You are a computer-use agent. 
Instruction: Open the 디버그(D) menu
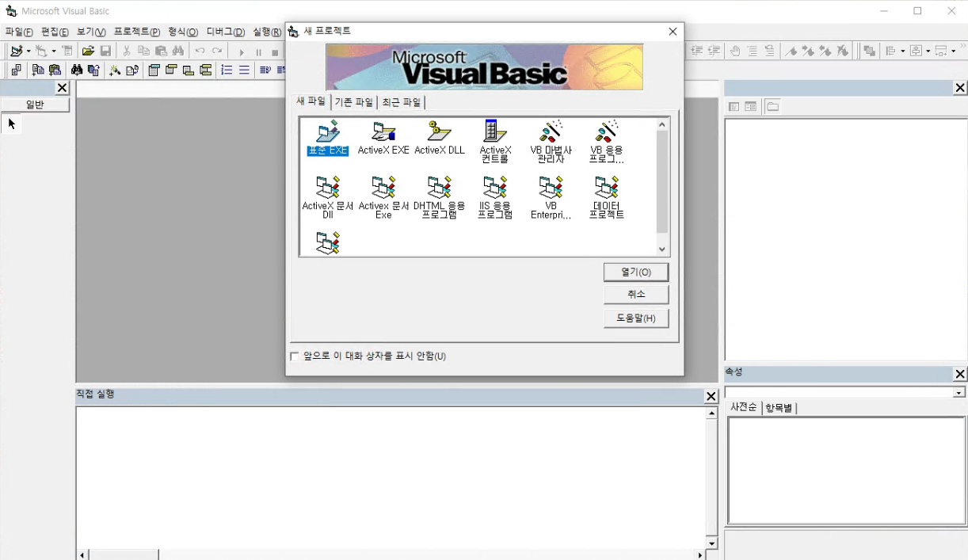226,32
